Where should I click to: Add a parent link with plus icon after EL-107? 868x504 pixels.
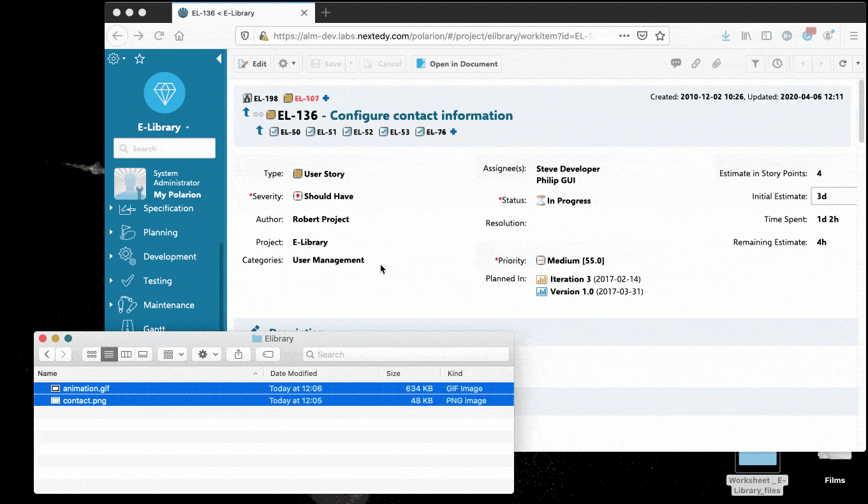(326, 98)
